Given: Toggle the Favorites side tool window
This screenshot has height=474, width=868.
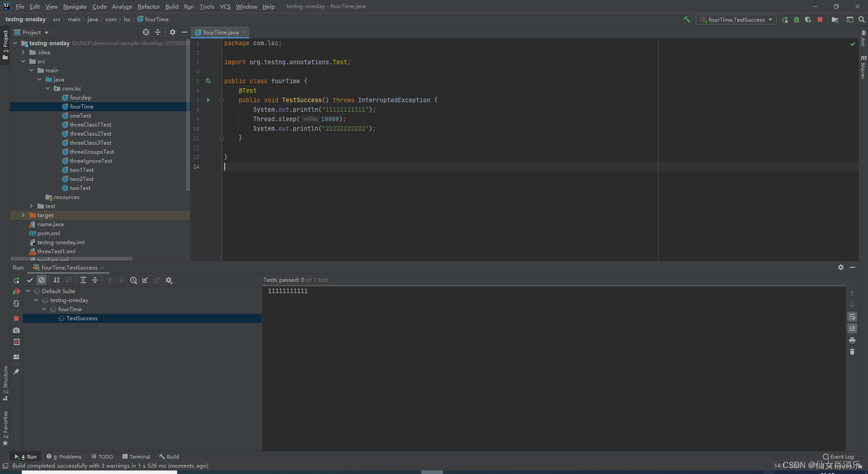Looking at the screenshot, I should pos(5,428).
